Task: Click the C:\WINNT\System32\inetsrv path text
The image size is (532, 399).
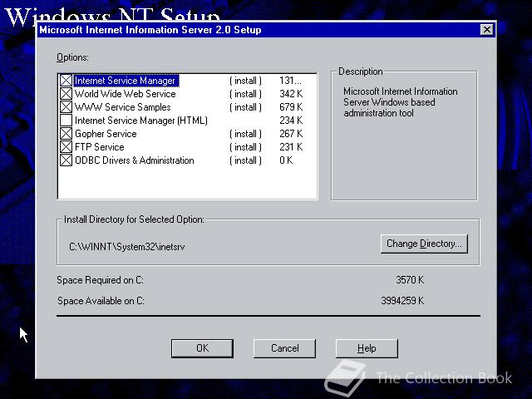Action: pyautogui.click(x=127, y=247)
